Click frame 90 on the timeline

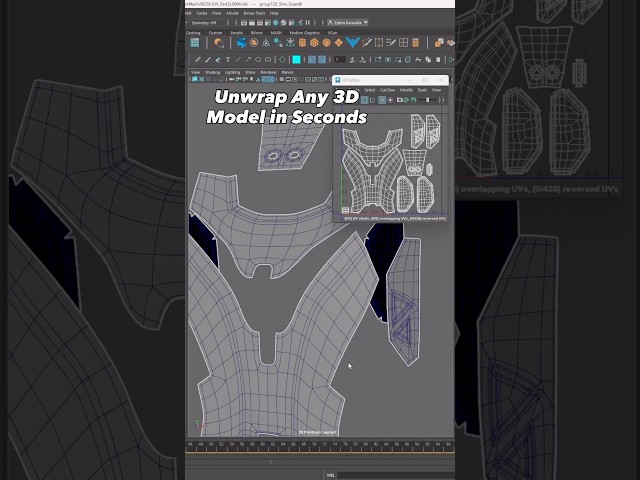(x=417, y=444)
